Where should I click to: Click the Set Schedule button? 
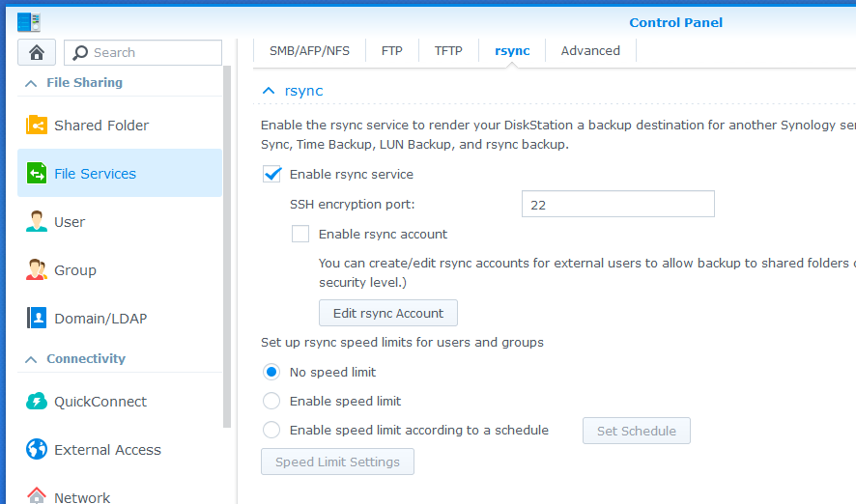(637, 431)
